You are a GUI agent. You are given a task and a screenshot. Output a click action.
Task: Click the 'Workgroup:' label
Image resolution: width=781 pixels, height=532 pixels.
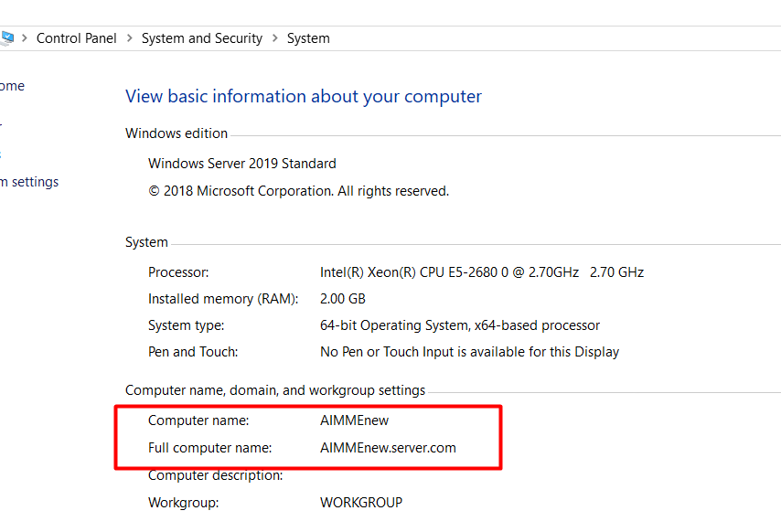[183, 503]
